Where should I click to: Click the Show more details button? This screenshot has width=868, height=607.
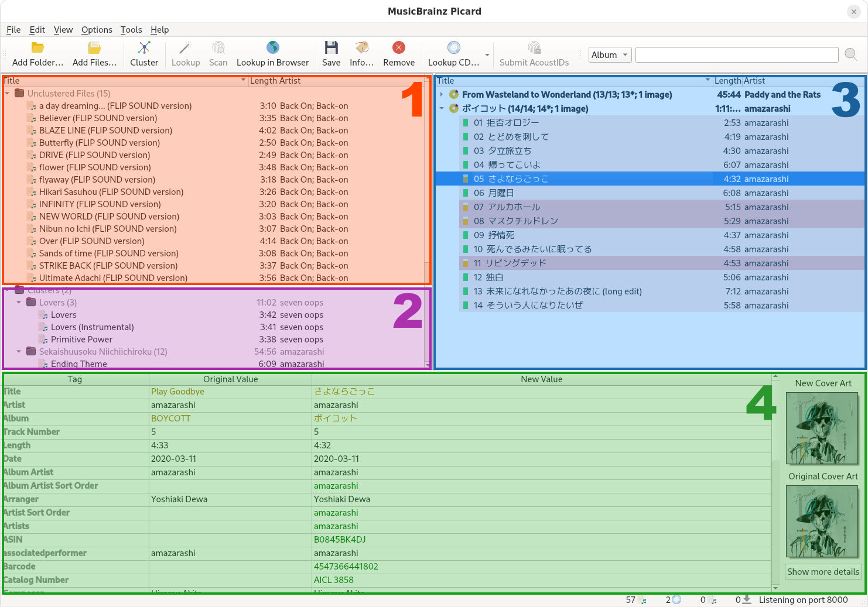click(x=823, y=572)
